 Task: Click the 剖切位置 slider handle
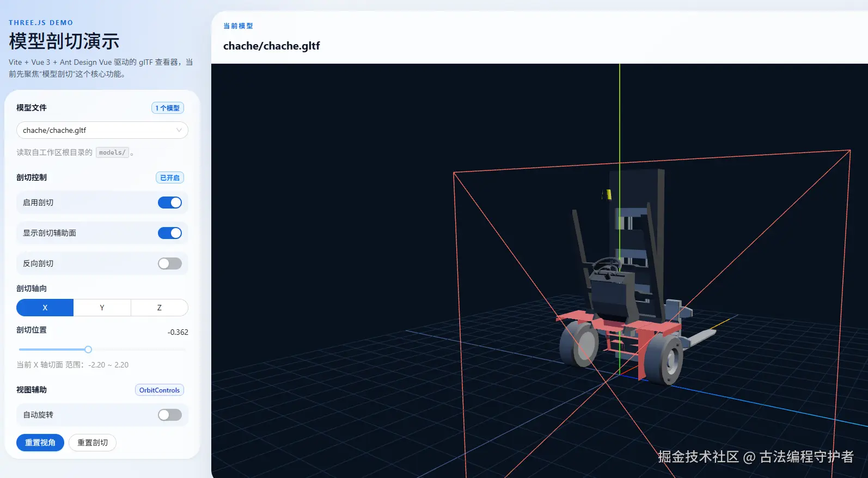click(88, 350)
